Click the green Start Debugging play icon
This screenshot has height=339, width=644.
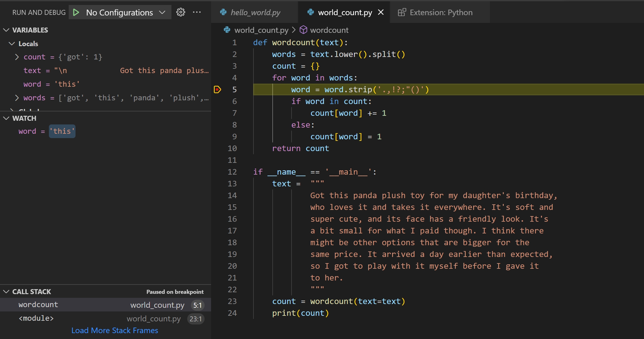[76, 12]
